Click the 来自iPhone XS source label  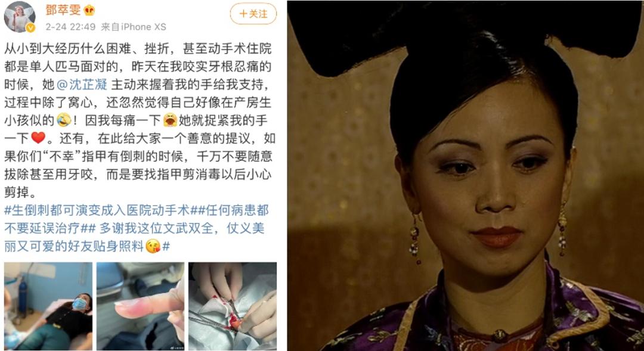(134, 27)
